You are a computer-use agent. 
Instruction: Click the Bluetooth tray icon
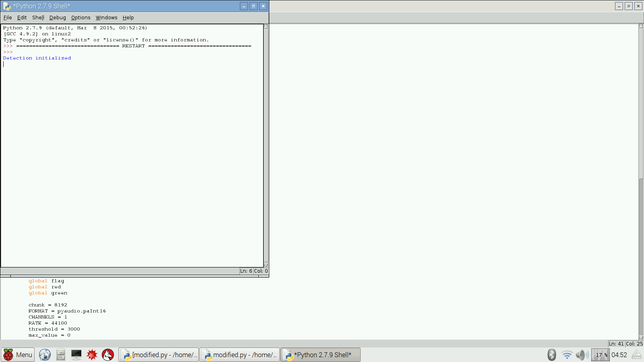pos(552,355)
